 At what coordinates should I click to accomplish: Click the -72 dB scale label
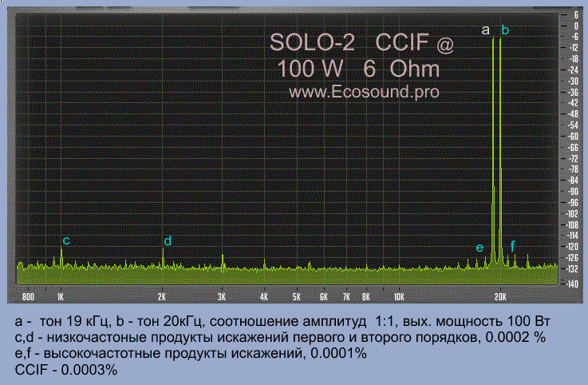coord(574,158)
